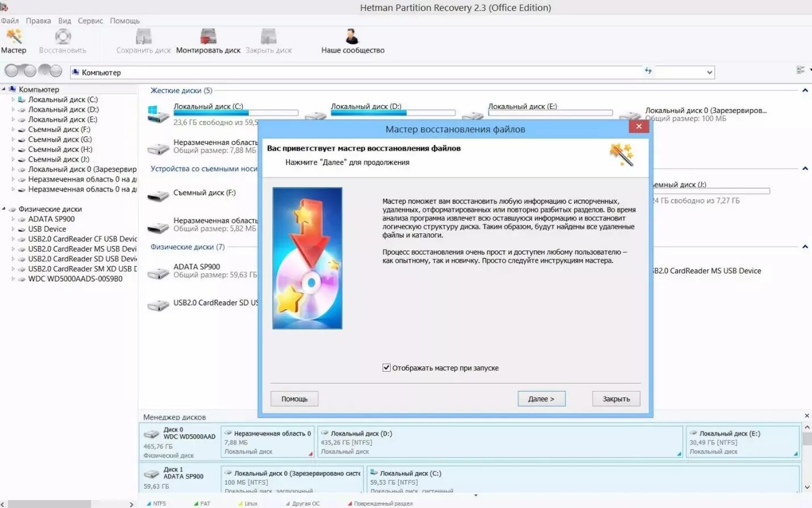The height and width of the screenshot is (508, 812).
Task: Click the Помощь button in wizard
Action: click(294, 399)
